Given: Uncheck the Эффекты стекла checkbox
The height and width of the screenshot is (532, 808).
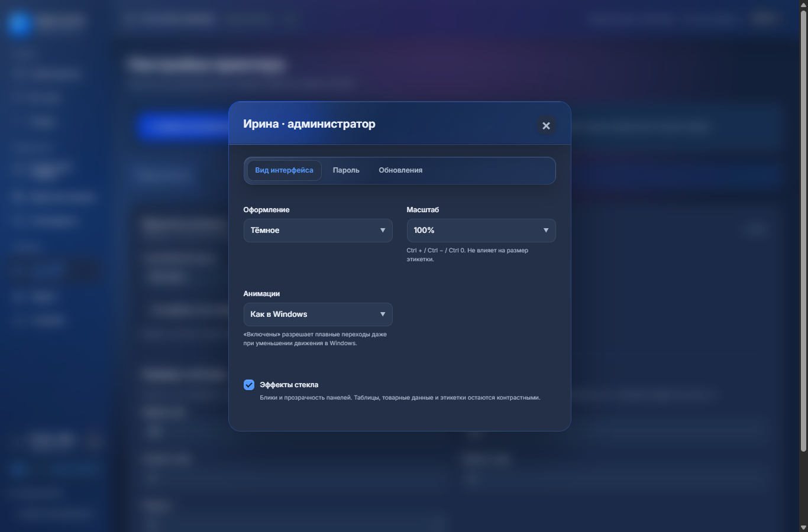Looking at the screenshot, I should tap(249, 385).
